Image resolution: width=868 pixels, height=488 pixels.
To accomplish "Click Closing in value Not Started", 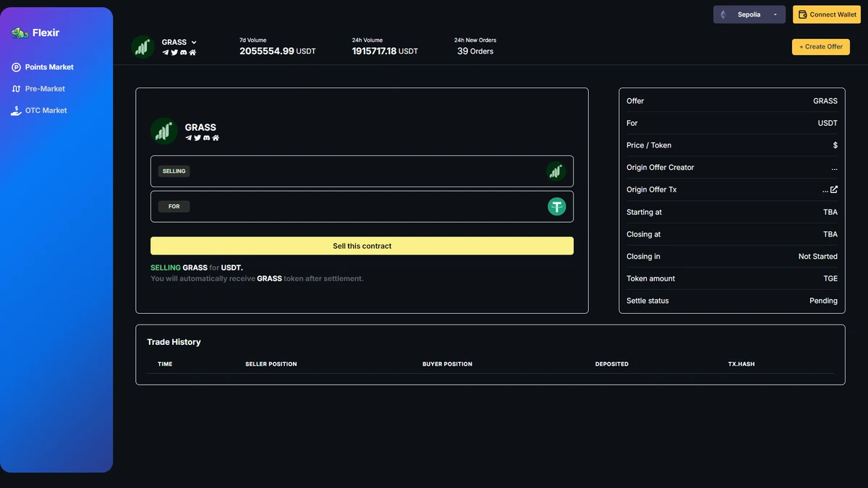I will [x=818, y=257].
